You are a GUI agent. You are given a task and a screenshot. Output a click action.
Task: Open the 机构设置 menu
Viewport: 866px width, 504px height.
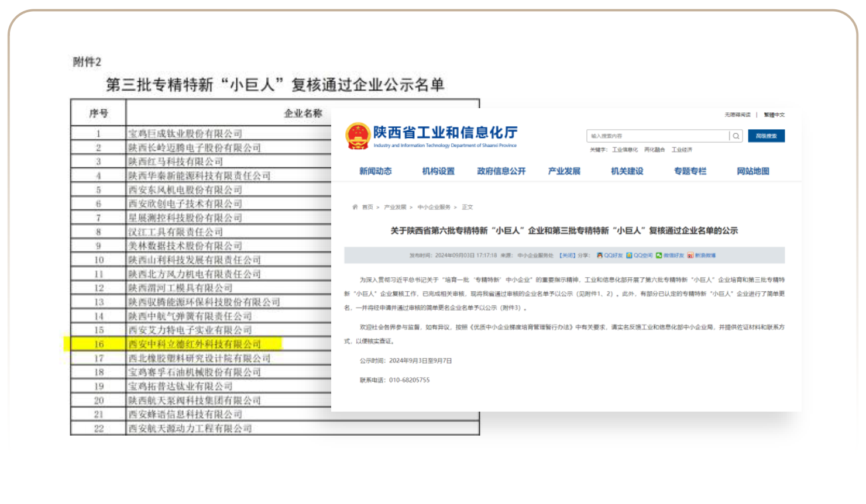(438, 171)
